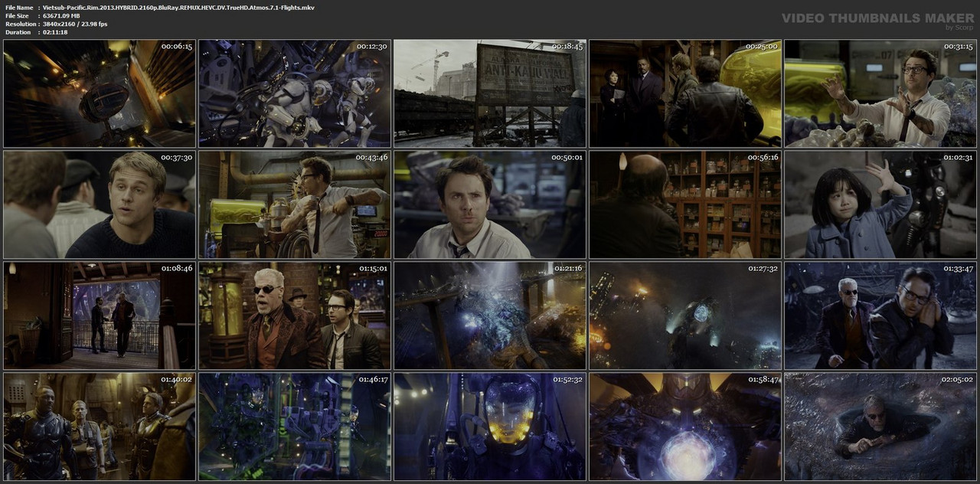Click the file name ending Flights.mkv
This screenshot has height=484, width=980.
pos(178,7)
